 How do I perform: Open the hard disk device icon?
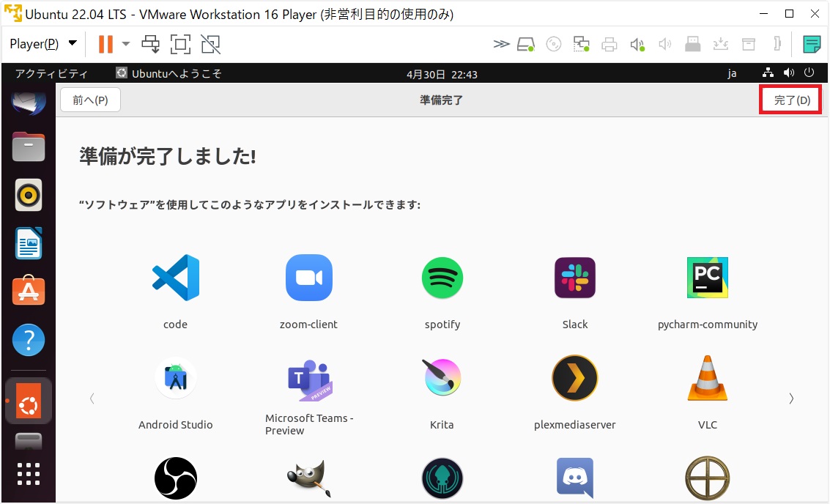[526, 44]
